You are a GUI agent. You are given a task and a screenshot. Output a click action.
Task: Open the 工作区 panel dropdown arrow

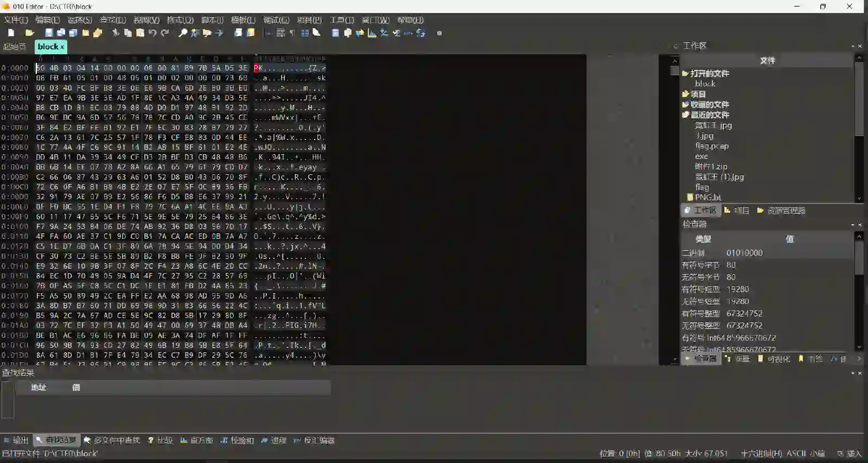852,46
